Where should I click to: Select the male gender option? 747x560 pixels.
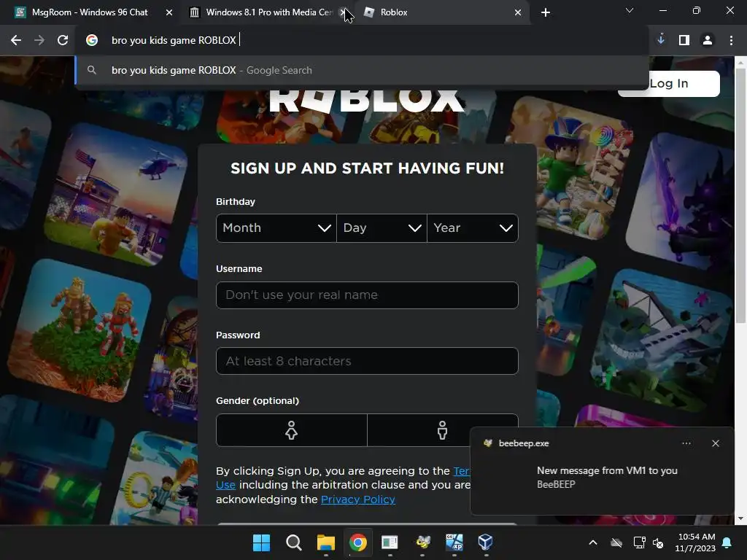[x=442, y=430]
